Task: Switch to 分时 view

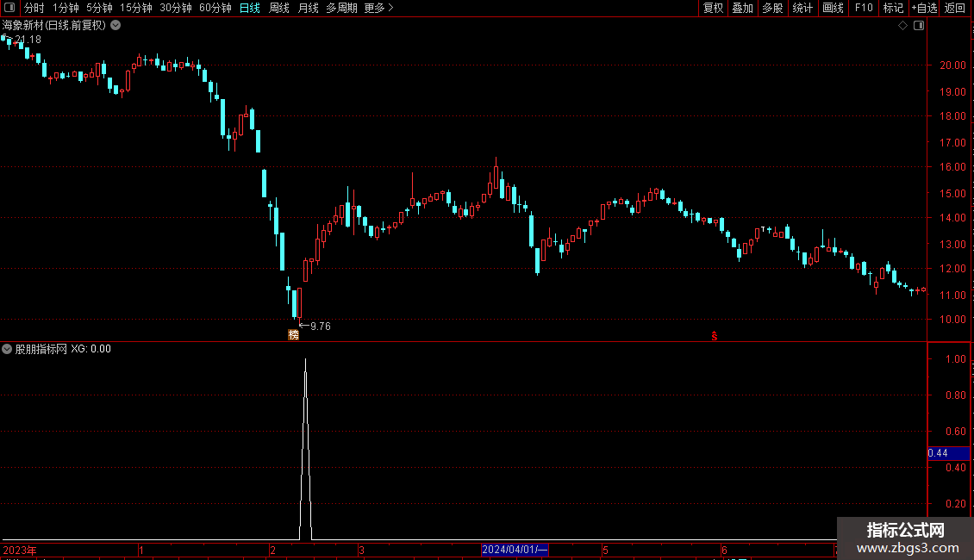Action: [x=34, y=8]
